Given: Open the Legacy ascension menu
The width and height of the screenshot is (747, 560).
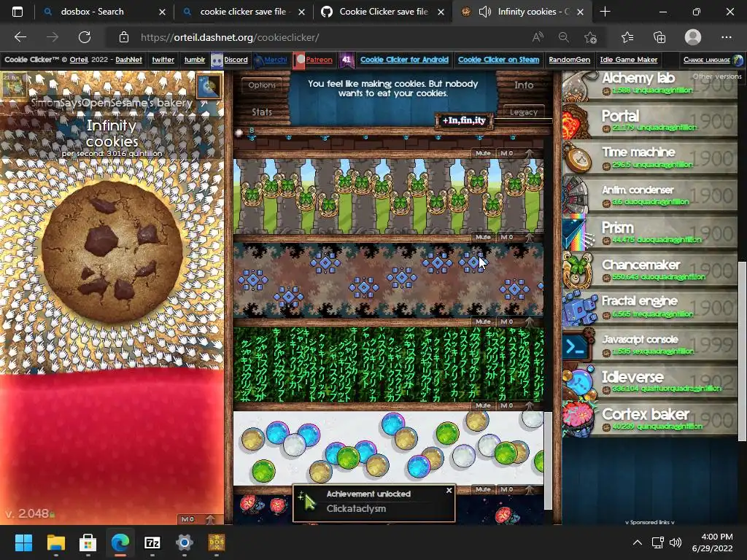Looking at the screenshot, I should click(524, 112).
